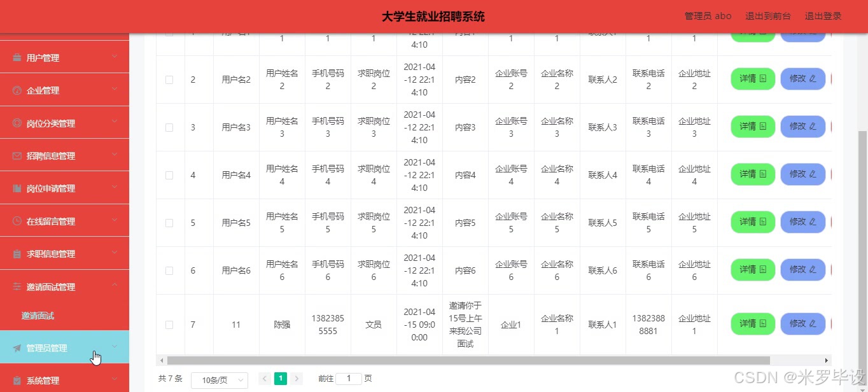This screenshot has width=868, height=392.
Task: Click the table scrollbar right arrow
Action: point(827,360)
